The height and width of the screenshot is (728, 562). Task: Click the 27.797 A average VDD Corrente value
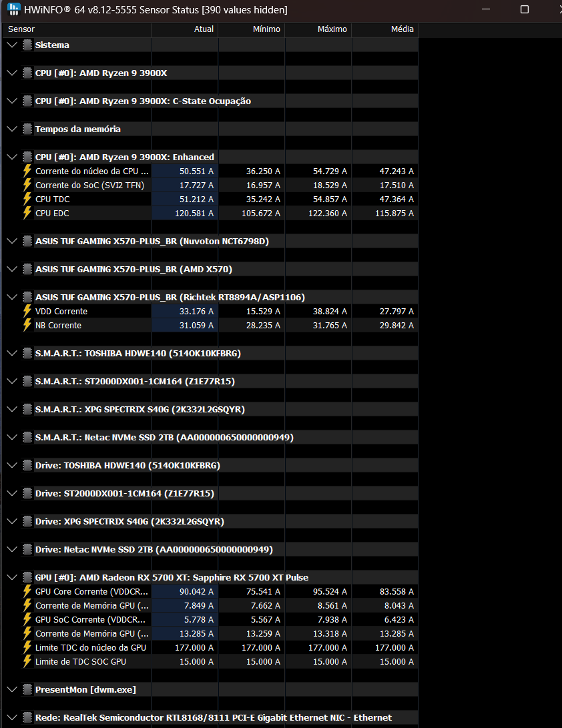pyautogui.click(x=396, y=311)
